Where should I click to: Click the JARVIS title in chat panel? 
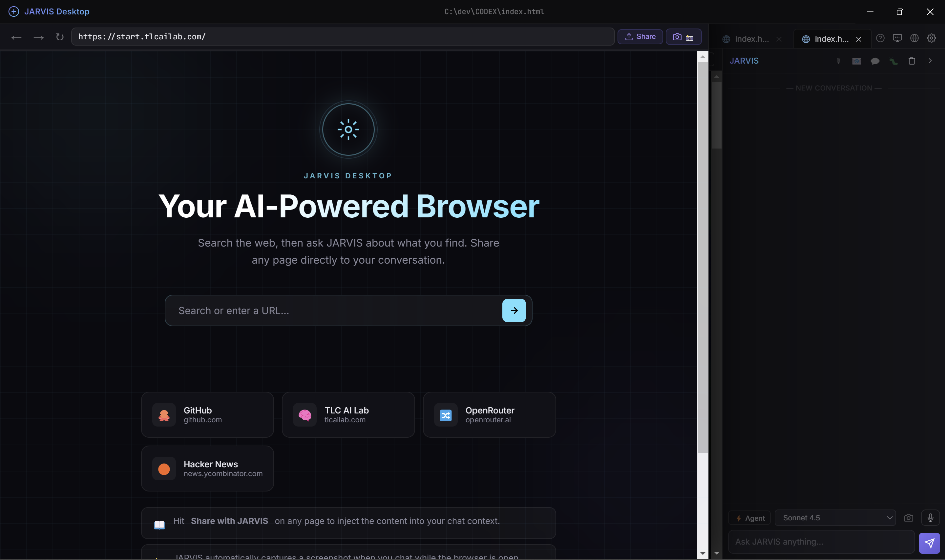pyautogui.click(x=744, y=61)
